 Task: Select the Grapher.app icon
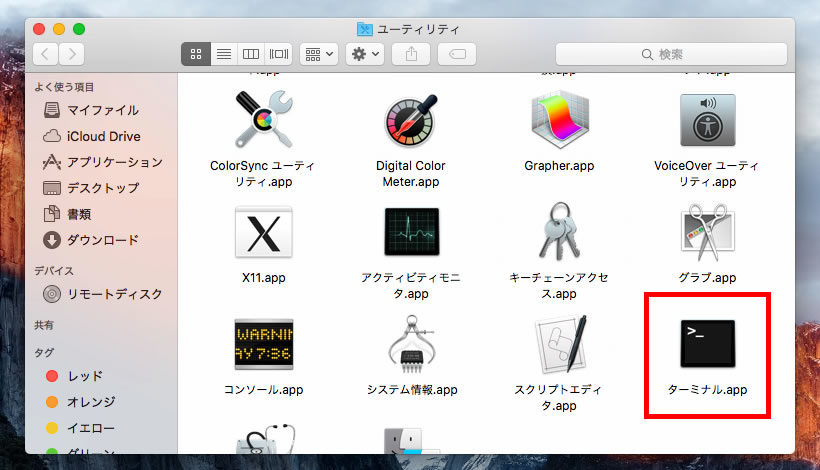[x=559, y=119]
